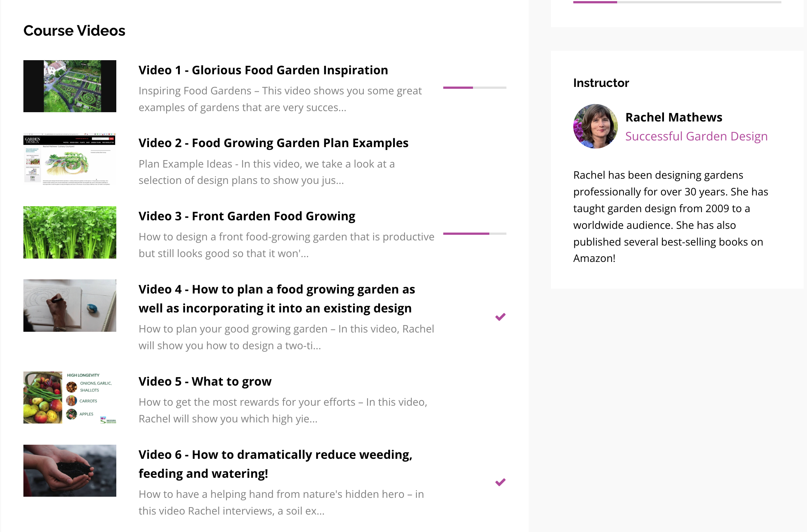Click the overall course progress bar
Viewport: 807px width, 532px height.
(677, 2)
